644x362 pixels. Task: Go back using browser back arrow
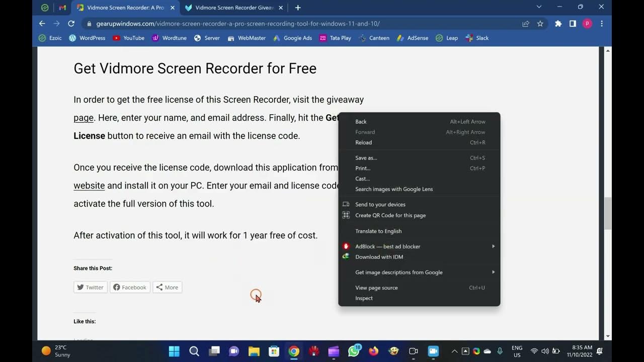point(42,24)
